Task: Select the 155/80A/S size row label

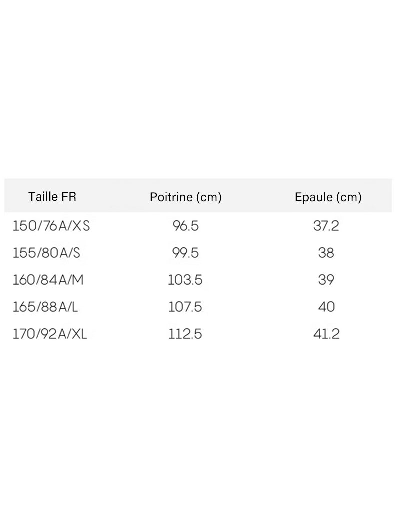Action: (46, 253)
